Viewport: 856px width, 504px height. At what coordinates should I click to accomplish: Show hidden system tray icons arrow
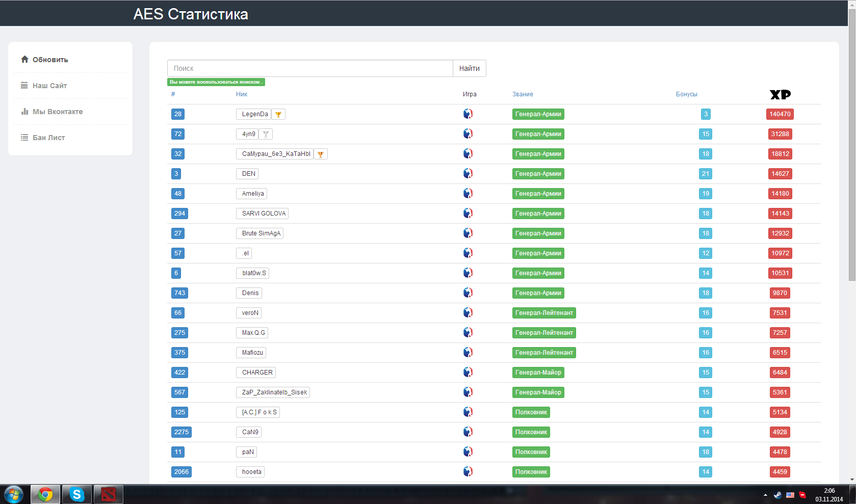[765, 495]
